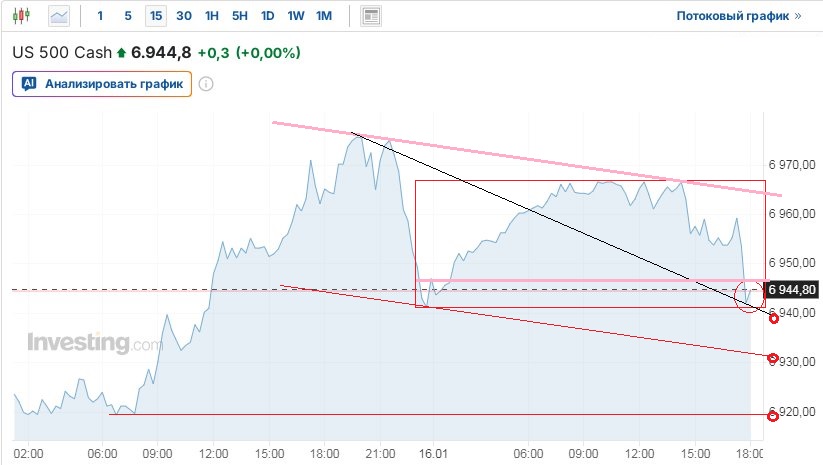Select the area chart type icon
Image resolution: width=823 pixels, height=465 pixels.
click(x=59, y=16)
